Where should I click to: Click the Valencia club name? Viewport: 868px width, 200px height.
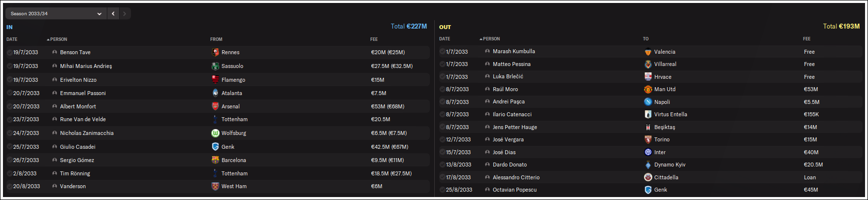click(665, 52)
